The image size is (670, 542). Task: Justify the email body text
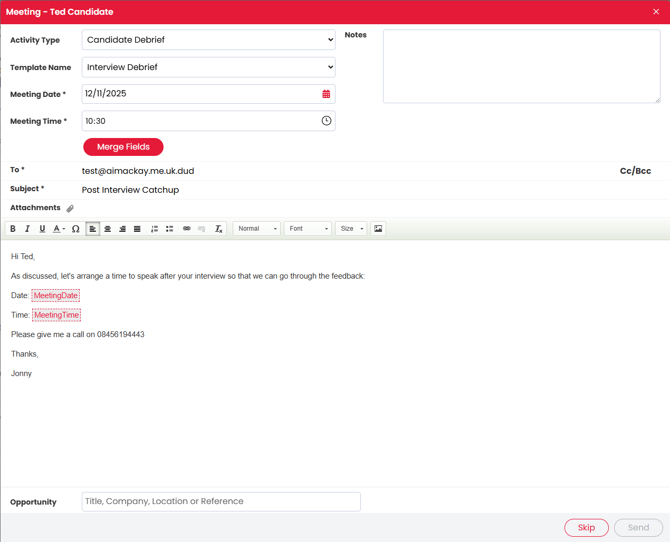(x=137, y=229)
